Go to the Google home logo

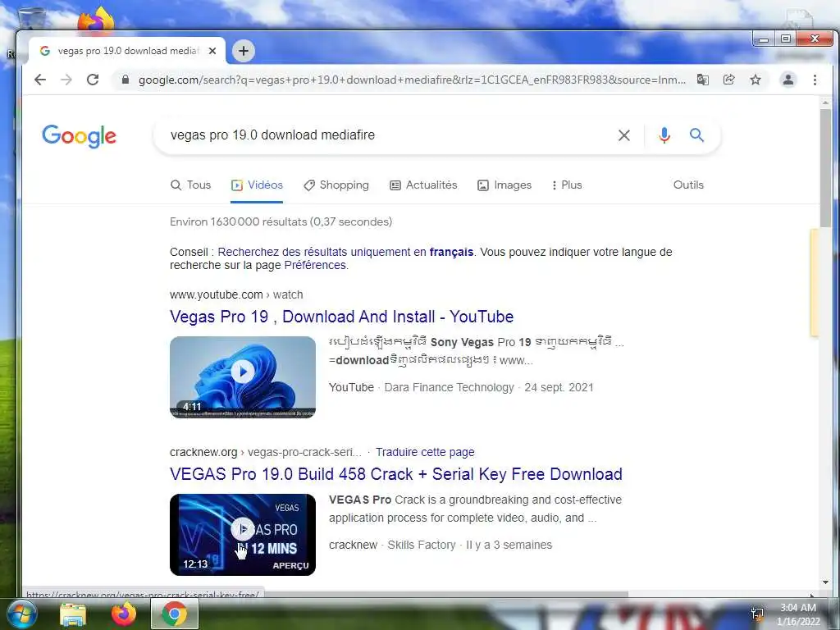(x=80, y=136)
